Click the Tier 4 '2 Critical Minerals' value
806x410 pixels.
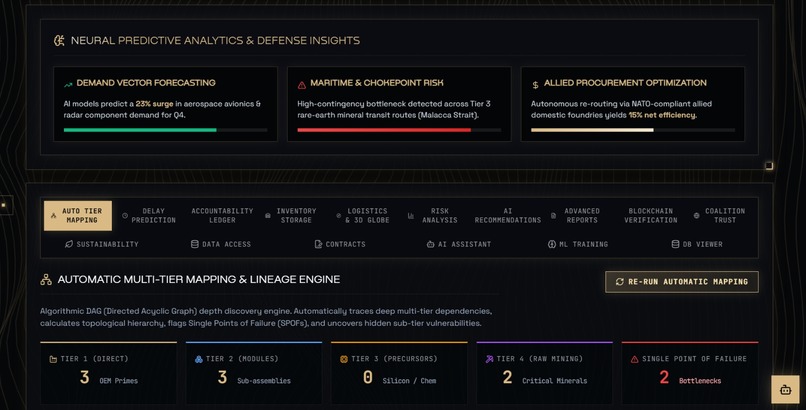544,378
